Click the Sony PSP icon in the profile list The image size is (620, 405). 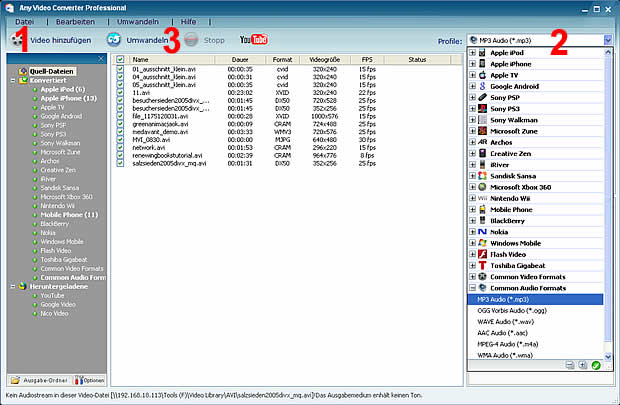482,97
